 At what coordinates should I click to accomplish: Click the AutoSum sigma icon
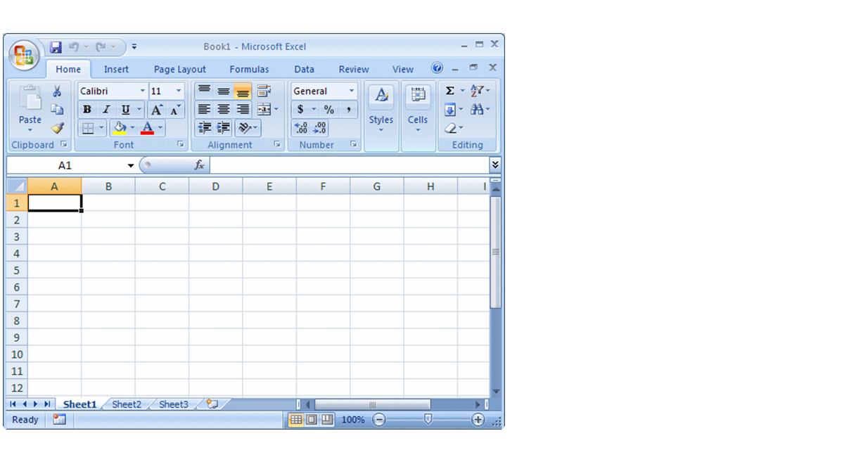point(450,91)
